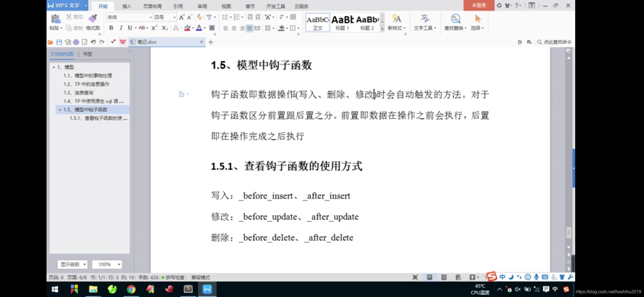
Task: Open a new document tab with plus
Action: 211,42
